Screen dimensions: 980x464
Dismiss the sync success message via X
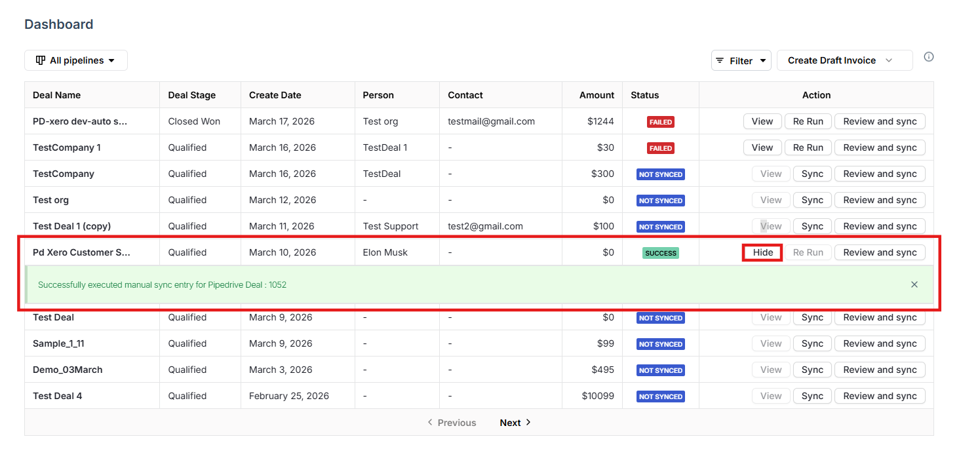pyautogui.click(x=914, y=284)
